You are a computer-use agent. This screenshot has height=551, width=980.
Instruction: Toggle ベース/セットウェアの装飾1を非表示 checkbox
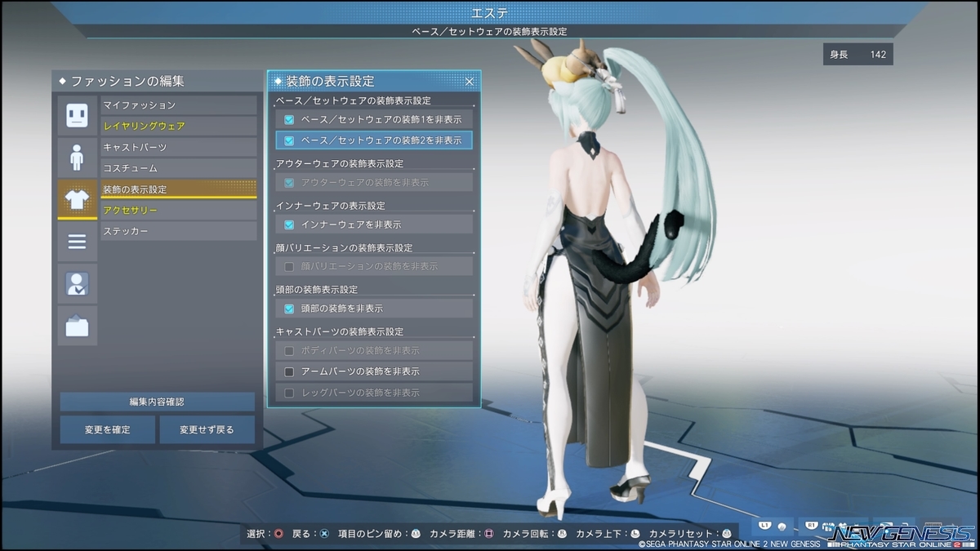pyautogui.click(x=288, y=119)
